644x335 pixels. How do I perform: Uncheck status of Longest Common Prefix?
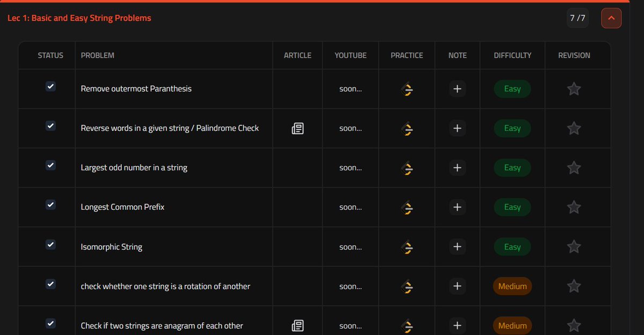(50, 205)
